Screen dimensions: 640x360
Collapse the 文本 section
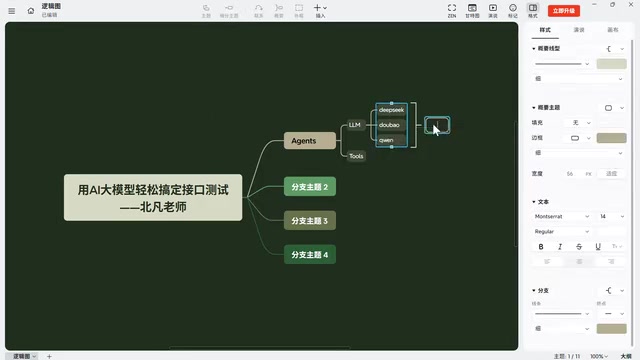pyautogui.click(x=540, y=202)
